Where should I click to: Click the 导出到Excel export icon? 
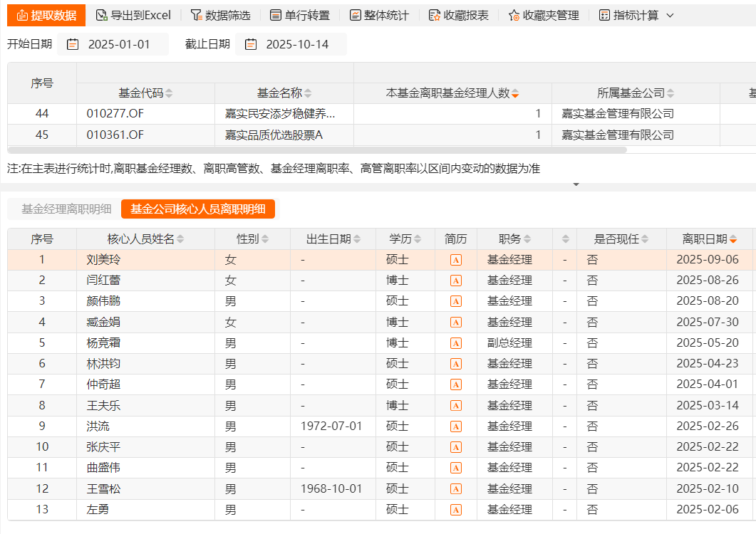click(x=102, y=15)
